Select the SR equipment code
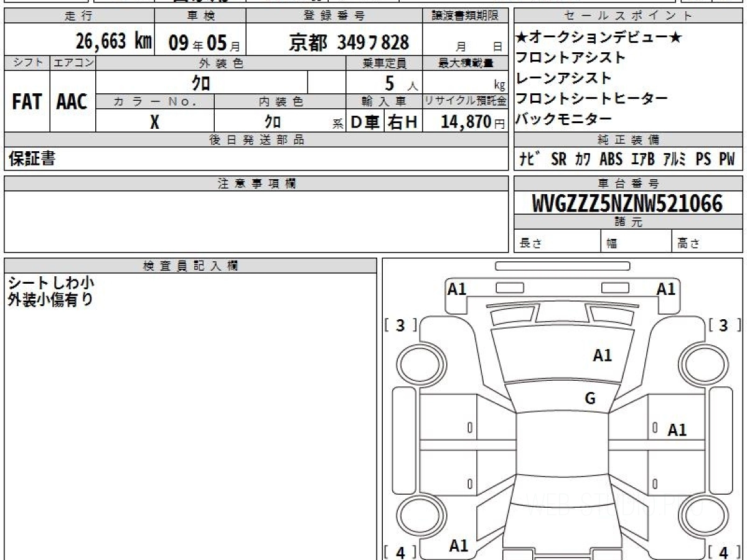 [x=559, y=159]
